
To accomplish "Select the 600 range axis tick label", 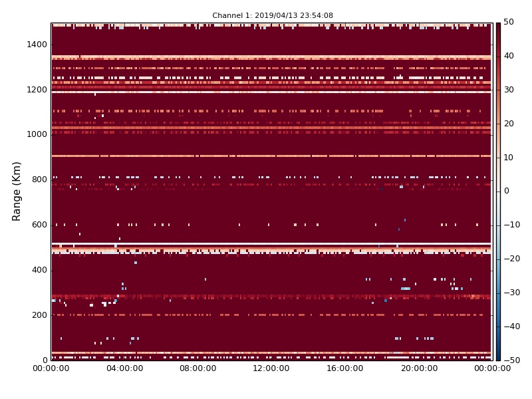I will pos(40,225).
